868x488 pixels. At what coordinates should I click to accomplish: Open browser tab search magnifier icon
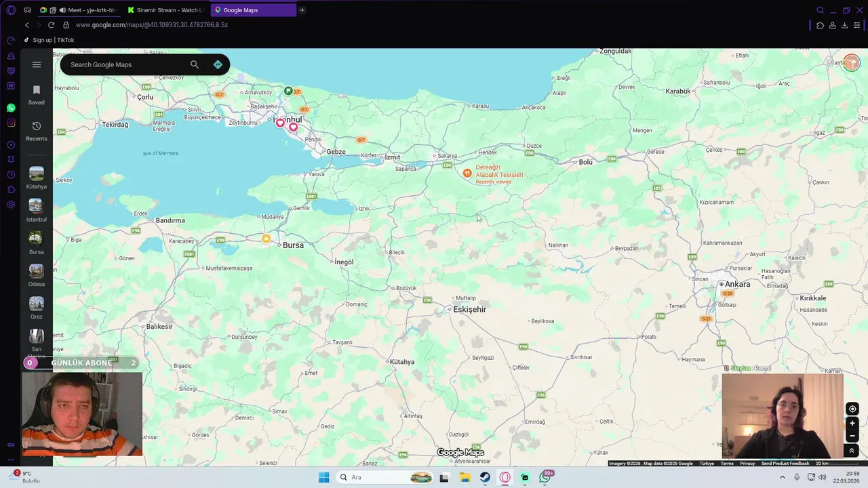click(x=820, y=10)
